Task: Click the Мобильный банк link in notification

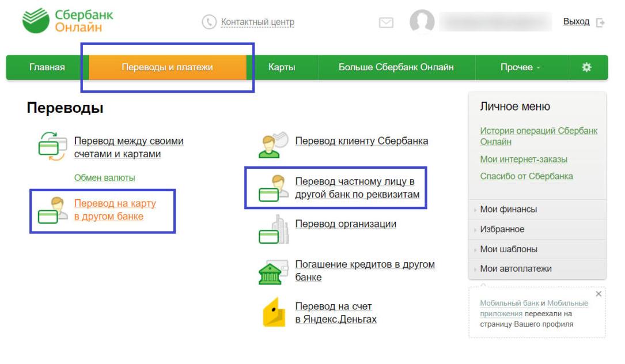Action: [509, 303]
